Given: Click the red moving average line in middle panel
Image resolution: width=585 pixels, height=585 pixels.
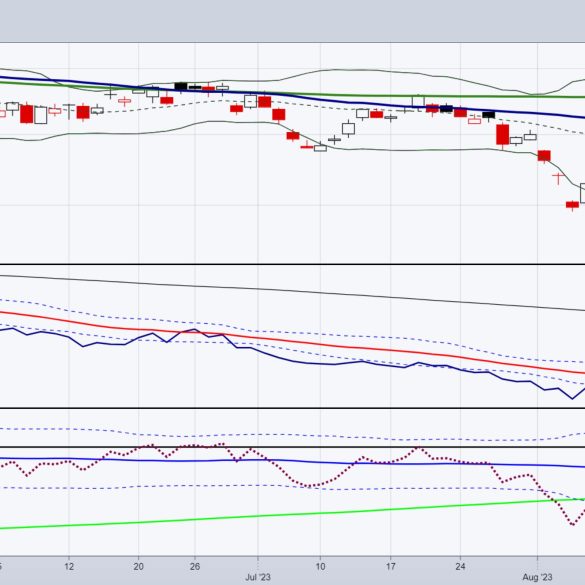Looking at the screenshot, I should [x=292, y=341].
